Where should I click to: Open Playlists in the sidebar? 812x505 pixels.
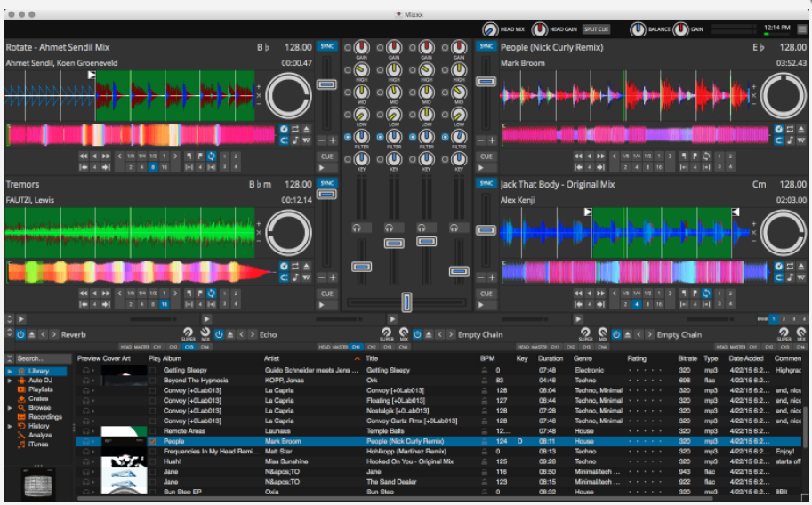[41, 389]
